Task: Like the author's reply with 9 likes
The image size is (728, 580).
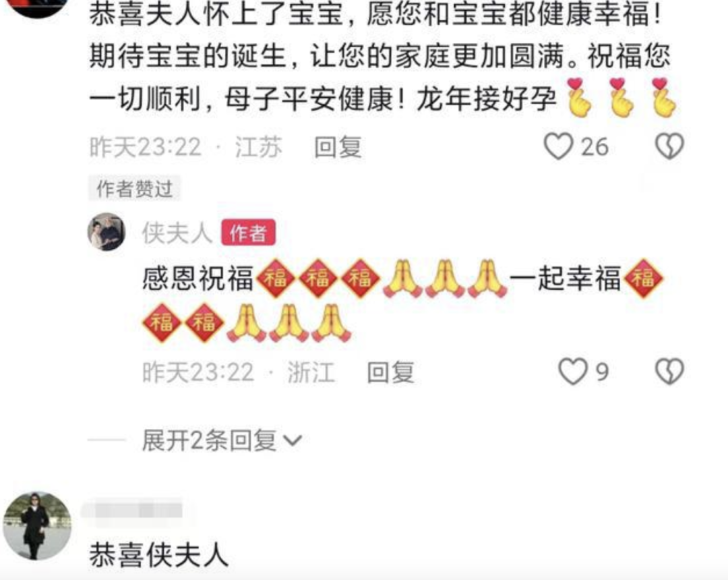Action: pos(572,372)
